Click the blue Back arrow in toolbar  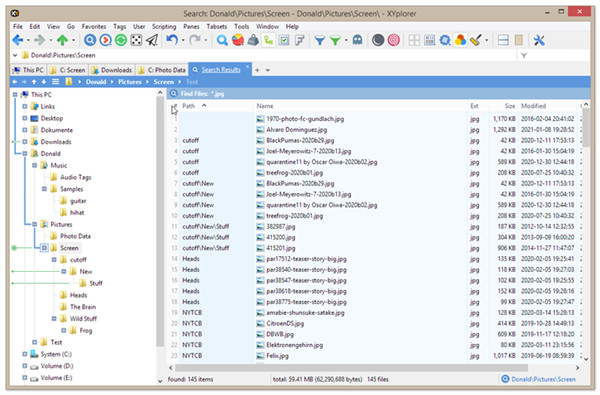tap(18, 40)
